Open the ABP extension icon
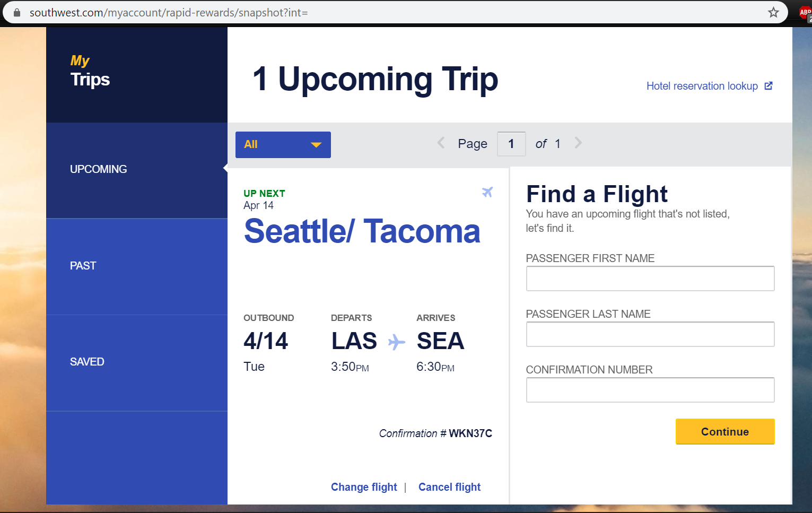Screen dimensions: 812x513 [805, 13]
